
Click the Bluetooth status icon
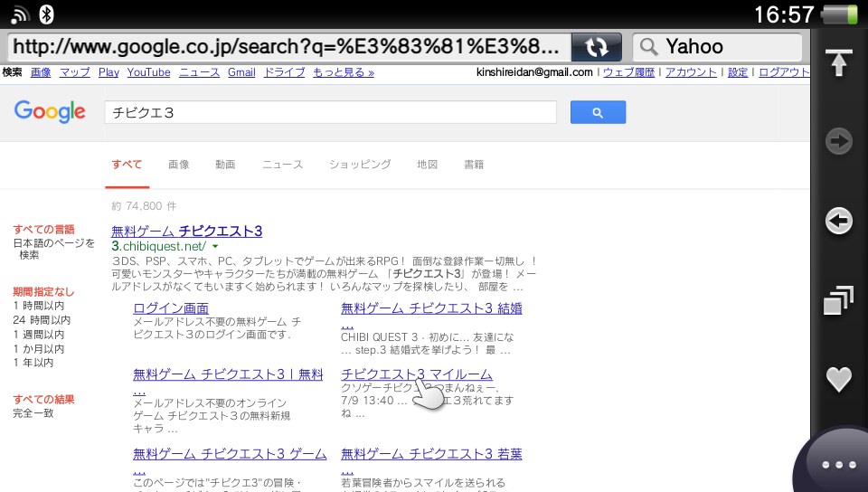46,14
